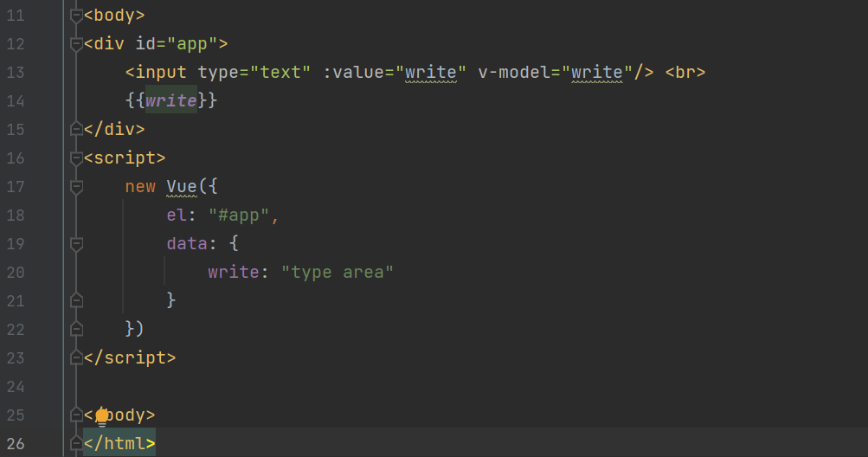Click the new keyword on line 17
Image resolution: width=868 pixels, height=457 pixels.
pyautogui.click(x=140, y=187)
